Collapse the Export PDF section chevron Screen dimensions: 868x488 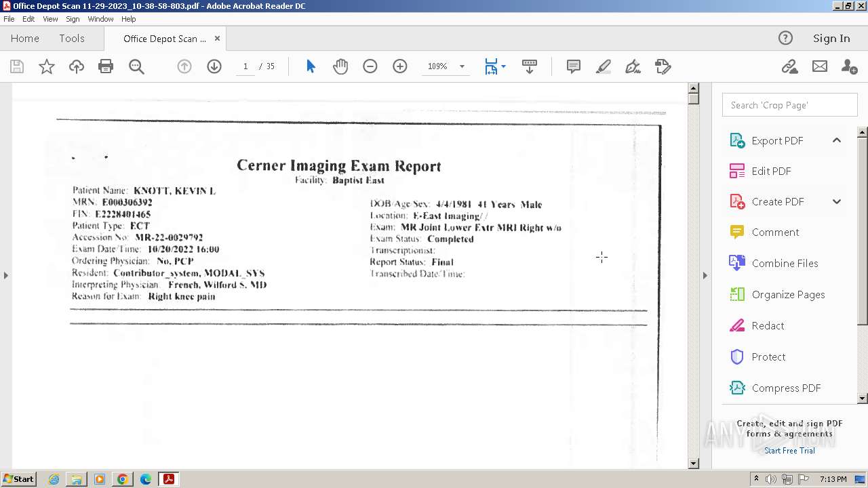837,140
